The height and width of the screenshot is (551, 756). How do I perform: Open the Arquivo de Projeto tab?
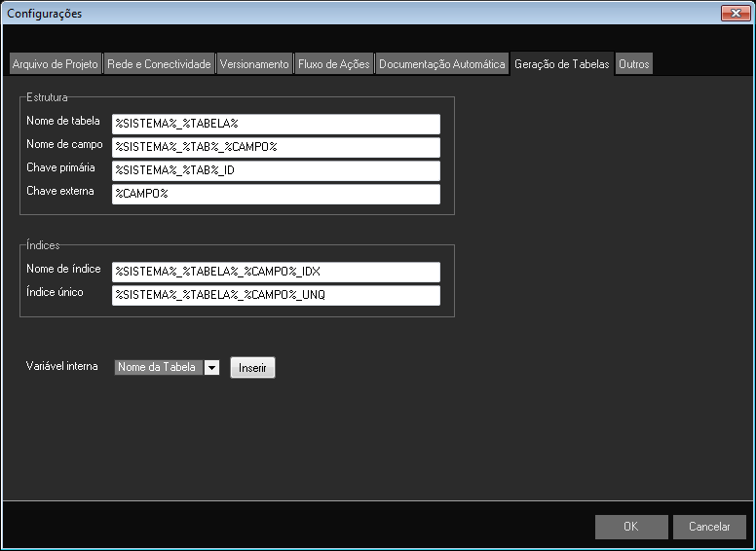click(x=56, y=64)
